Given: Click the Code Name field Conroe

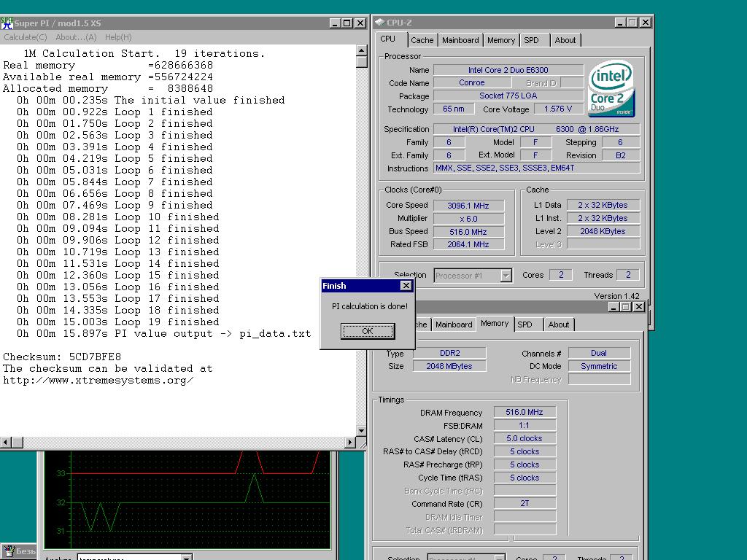Looking at the screenshot, I should click(472, 82).
